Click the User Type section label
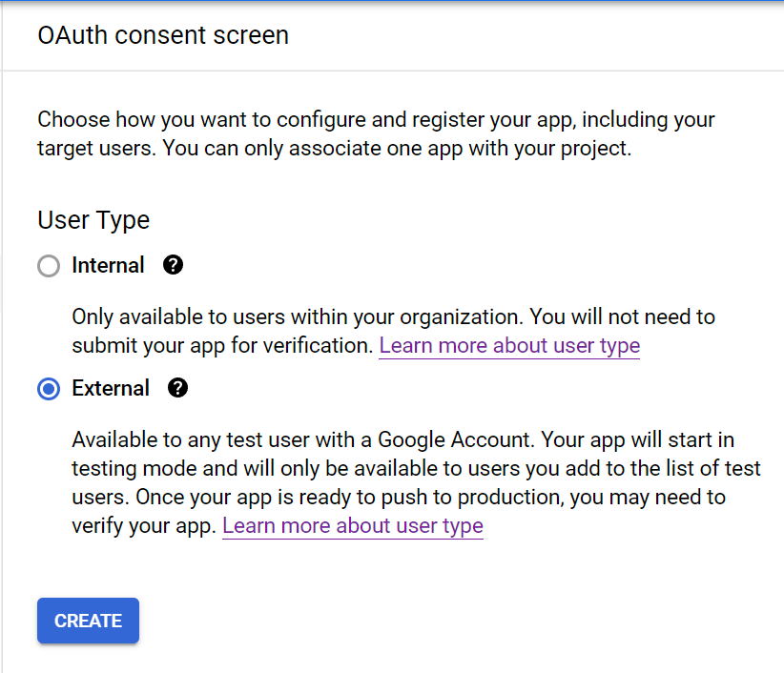This screenshot has width=784, height=673. coord(93,220)
